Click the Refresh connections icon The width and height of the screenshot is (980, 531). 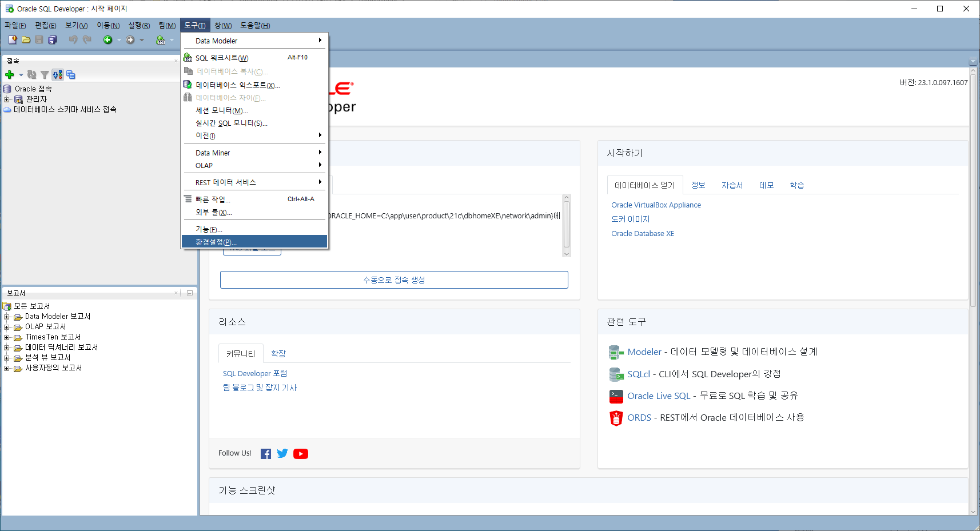click(x=32, y=75)
